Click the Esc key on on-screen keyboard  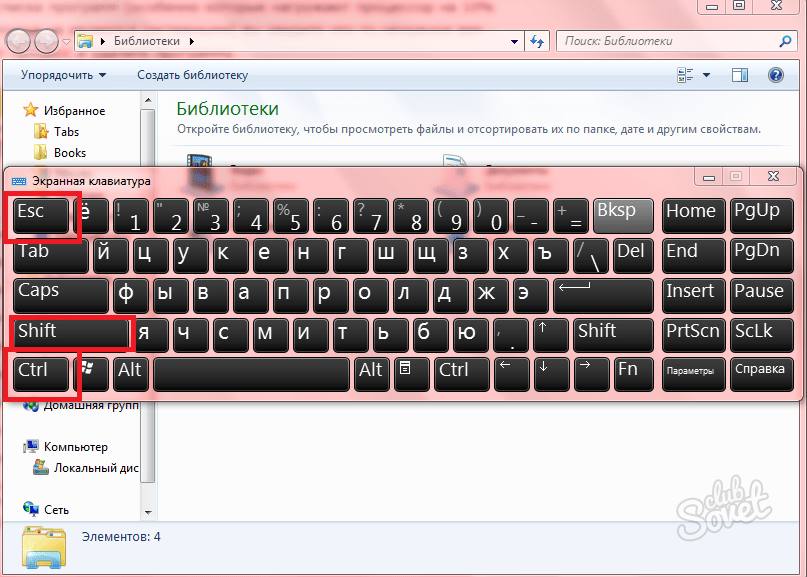[40, 216]
